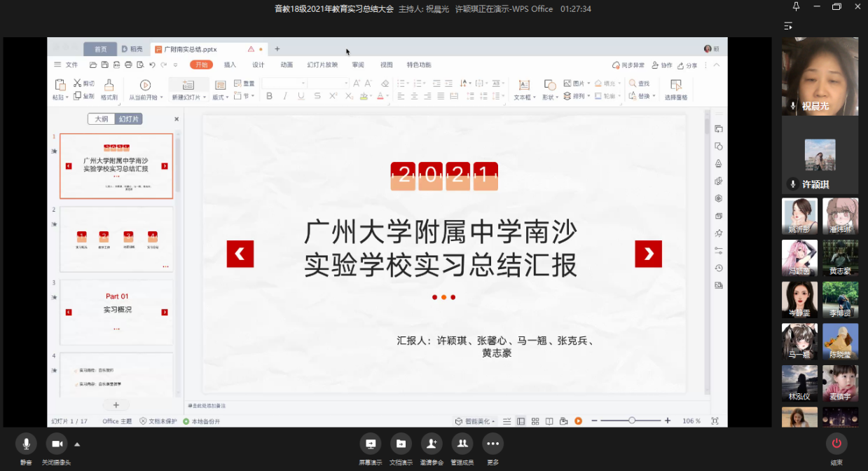The height and width of the screenshot is (471, 868).
Task: Click the Save icon in quick access toolbar
Action: [x=104, y=65]
